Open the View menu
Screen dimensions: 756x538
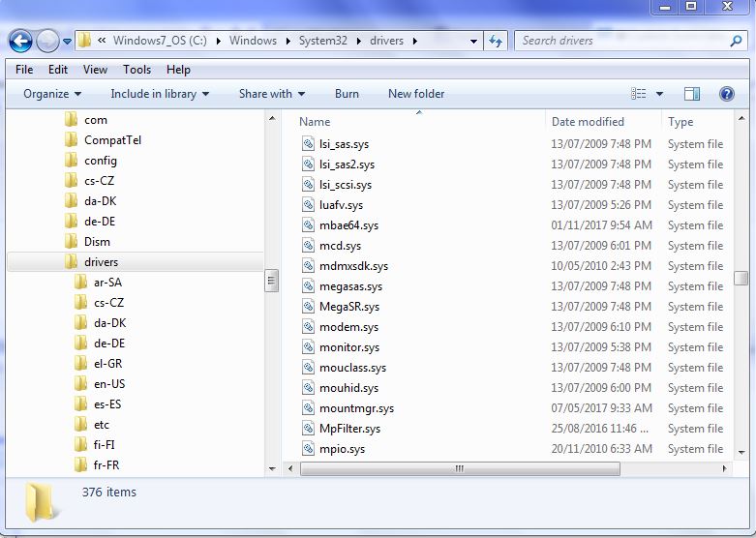(x=95, y=70)
